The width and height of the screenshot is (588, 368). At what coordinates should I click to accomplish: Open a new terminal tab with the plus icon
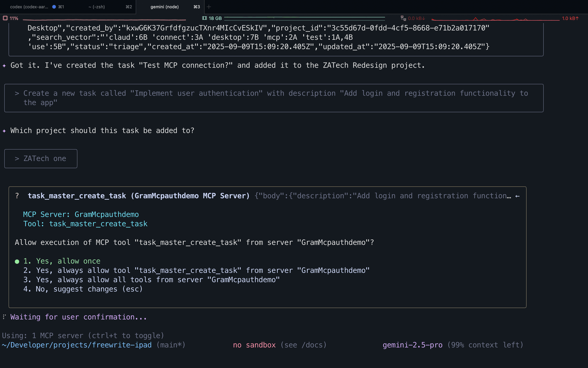[209, 6]
